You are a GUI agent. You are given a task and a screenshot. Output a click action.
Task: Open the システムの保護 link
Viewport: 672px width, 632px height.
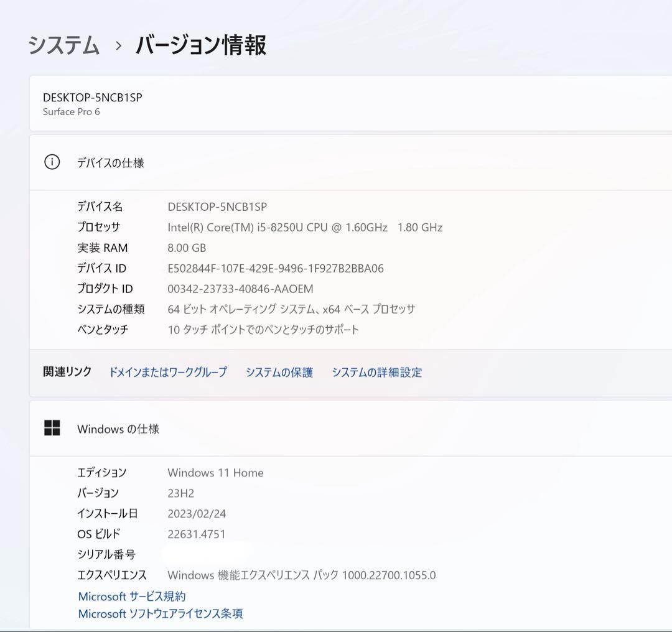pos(280,372)
